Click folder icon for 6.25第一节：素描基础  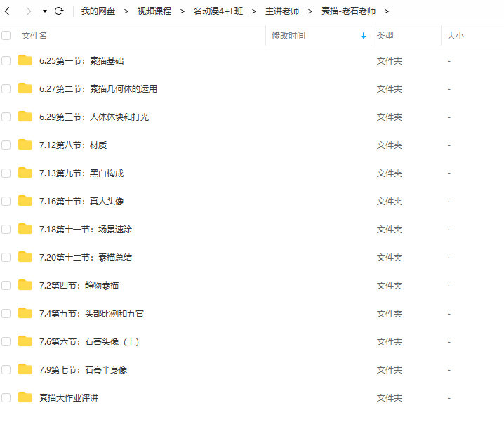coord(25,60)
